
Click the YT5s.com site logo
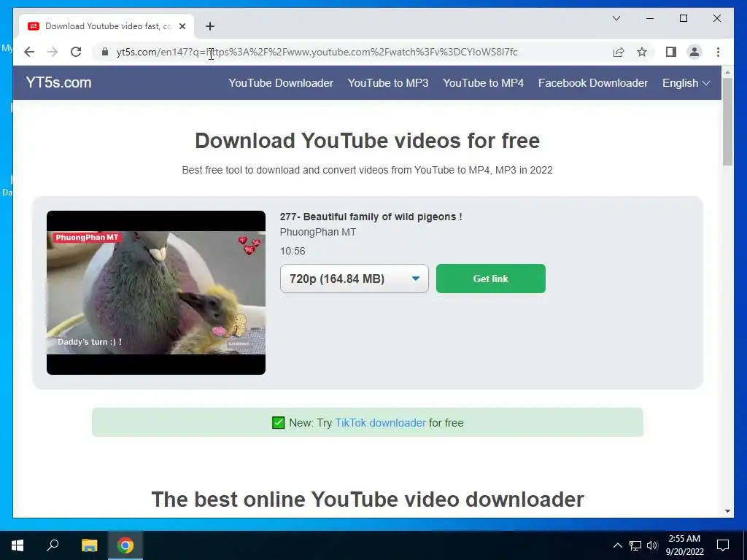pos(58,82)
